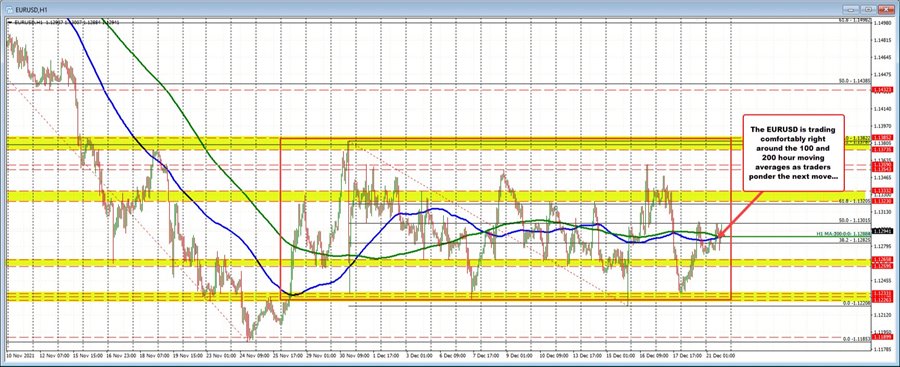Click the 1.14980 price scale value
The width and height of the screenshot is (900, 367).
[883, 22]
